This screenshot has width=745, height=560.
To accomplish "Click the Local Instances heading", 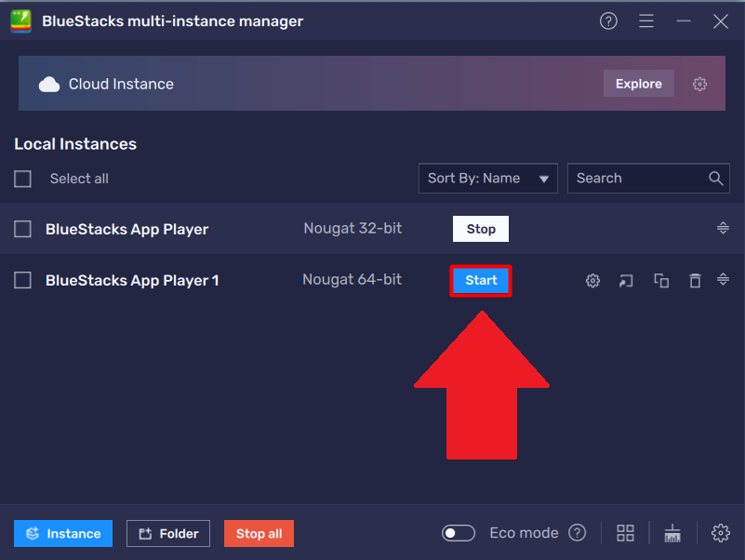I will click(75, 144).
